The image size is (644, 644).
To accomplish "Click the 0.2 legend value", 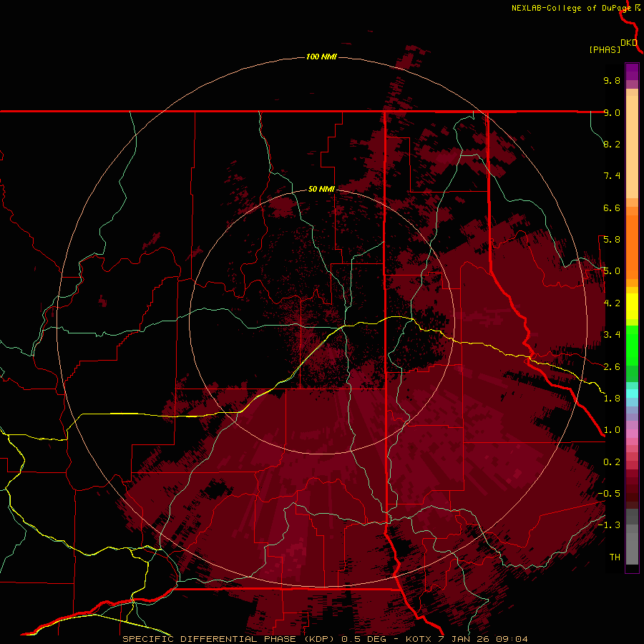I will pyautogui.click(x=612, y=462).
